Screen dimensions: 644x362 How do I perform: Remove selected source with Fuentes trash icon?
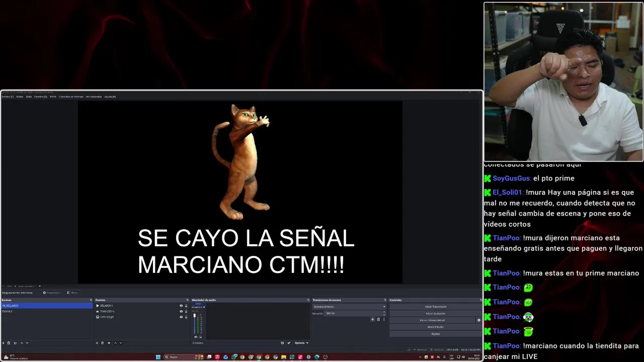tap(102, 343)
